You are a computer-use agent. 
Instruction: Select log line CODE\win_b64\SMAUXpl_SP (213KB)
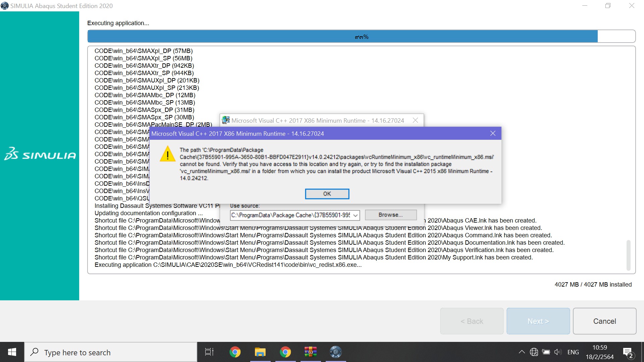[147, 88]
